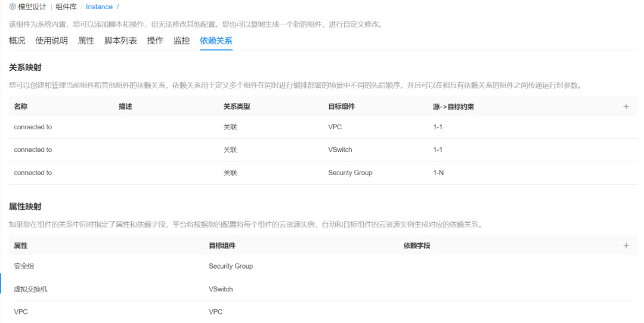Image resolution: width=644 pixels, height=323 pixels.
Task: Click the model design hexagon icon in breadcrumb
Action: 13,7
